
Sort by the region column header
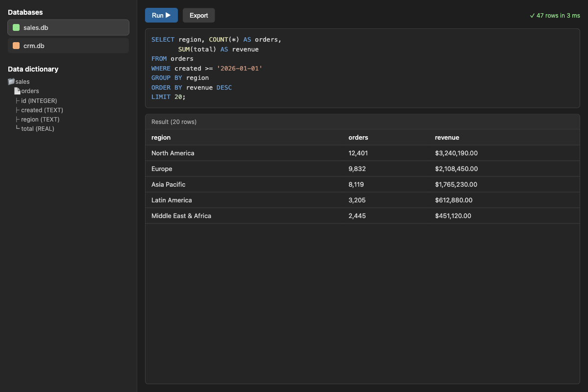(x=161, y=137)
